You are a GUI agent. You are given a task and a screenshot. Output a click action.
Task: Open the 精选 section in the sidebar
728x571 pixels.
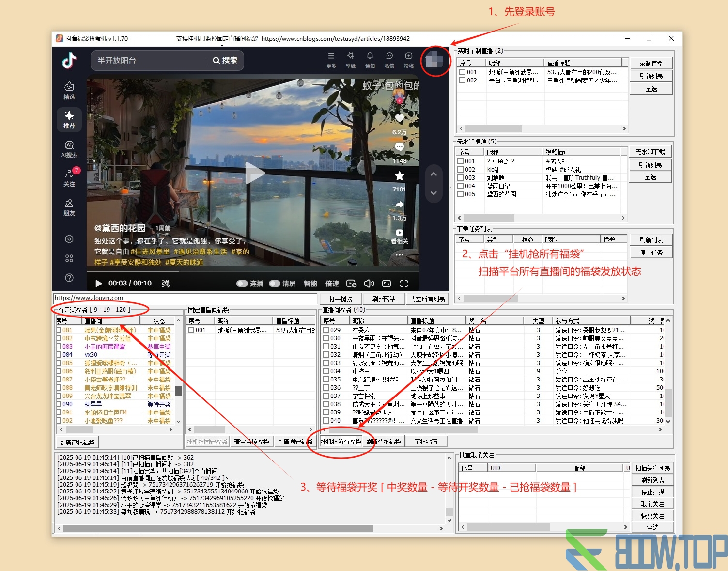coord(69,91)
